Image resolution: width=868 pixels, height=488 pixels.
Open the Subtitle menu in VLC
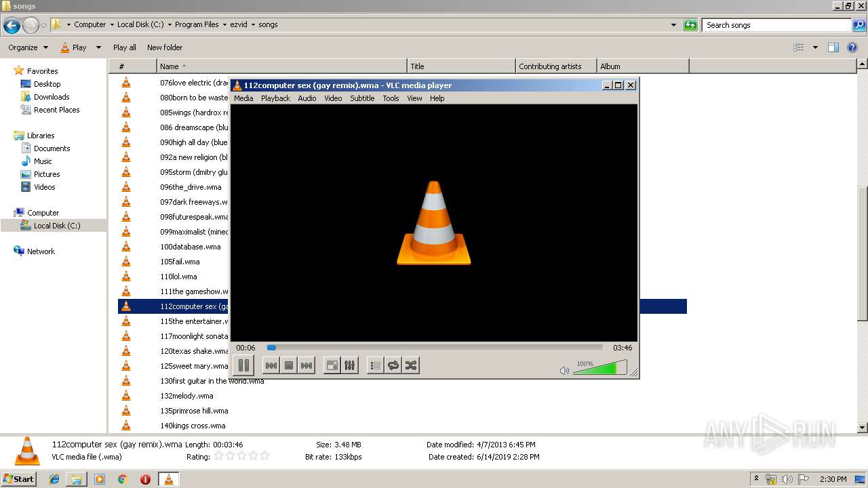point(362,98)
